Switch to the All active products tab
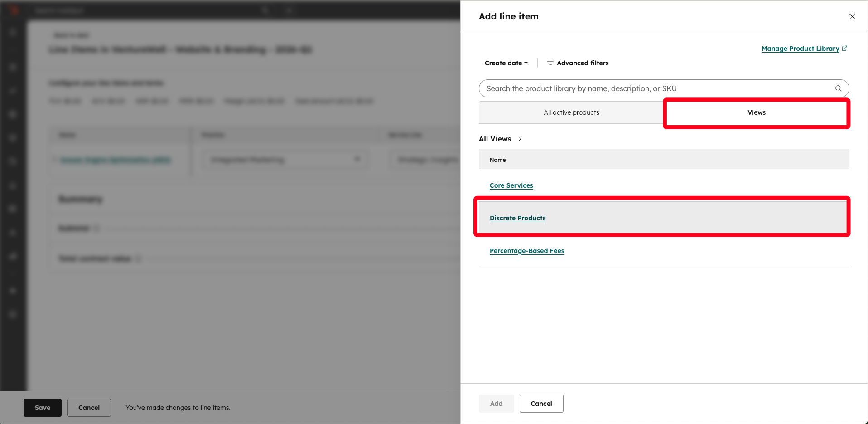The height and width of the screenshot is (424, 868). tap(571, 112)
